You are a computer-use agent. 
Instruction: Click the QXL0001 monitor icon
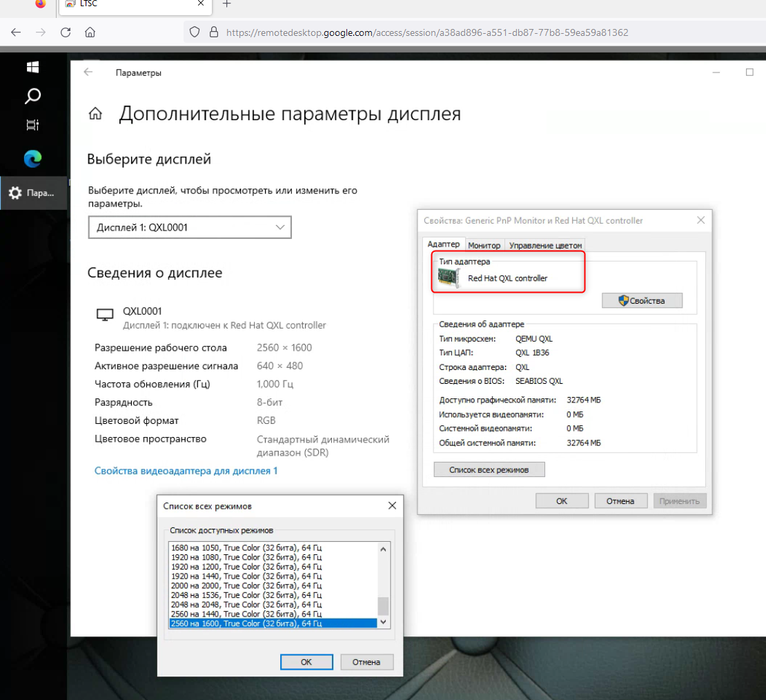pos(104,315)
